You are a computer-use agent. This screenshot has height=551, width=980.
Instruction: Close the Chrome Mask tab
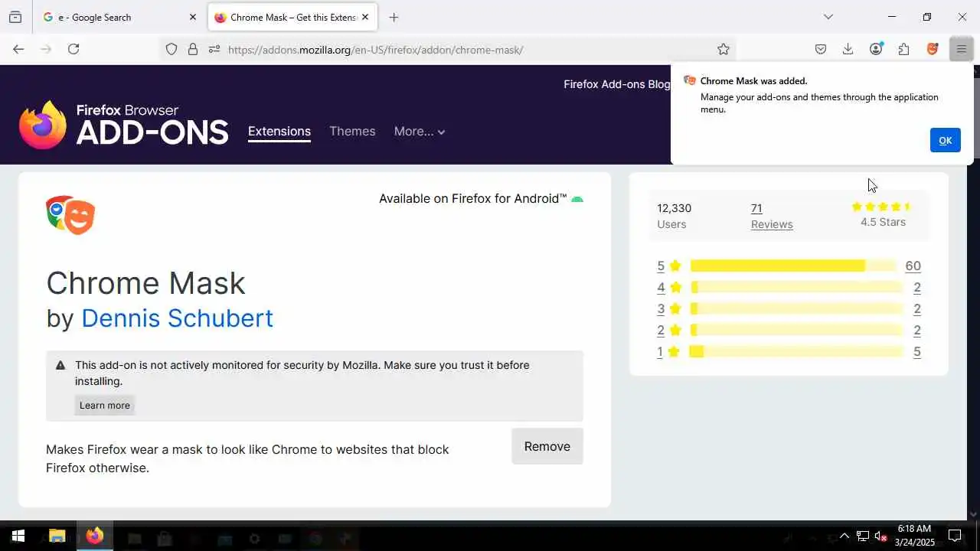[x=365, y=17]
